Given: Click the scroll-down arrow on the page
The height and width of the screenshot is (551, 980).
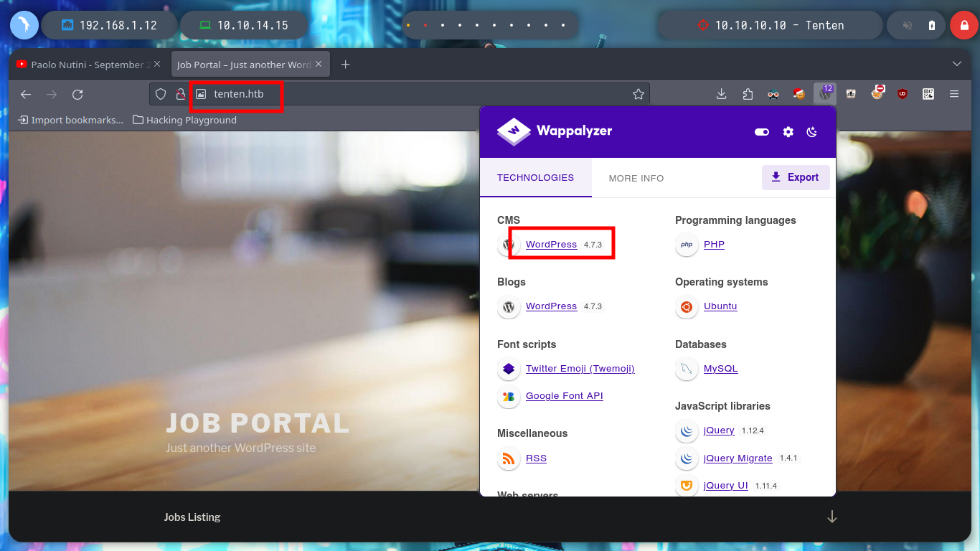Looking at the screenshot, I should coord(831,517).
